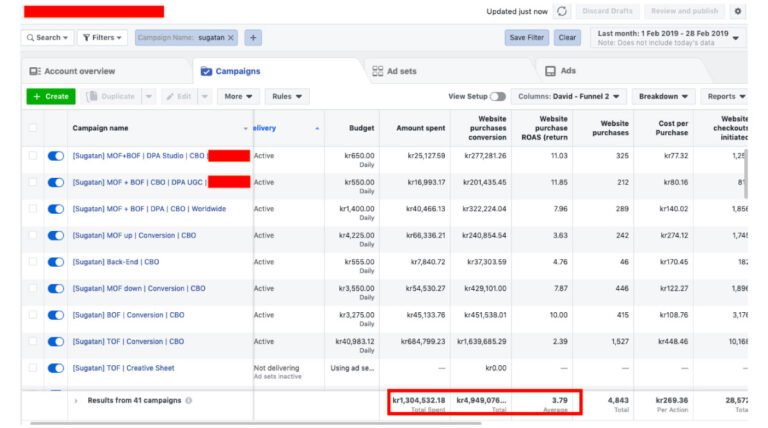Click the green Create button
This screenshot has height=428, width=768.
(50, 97)
